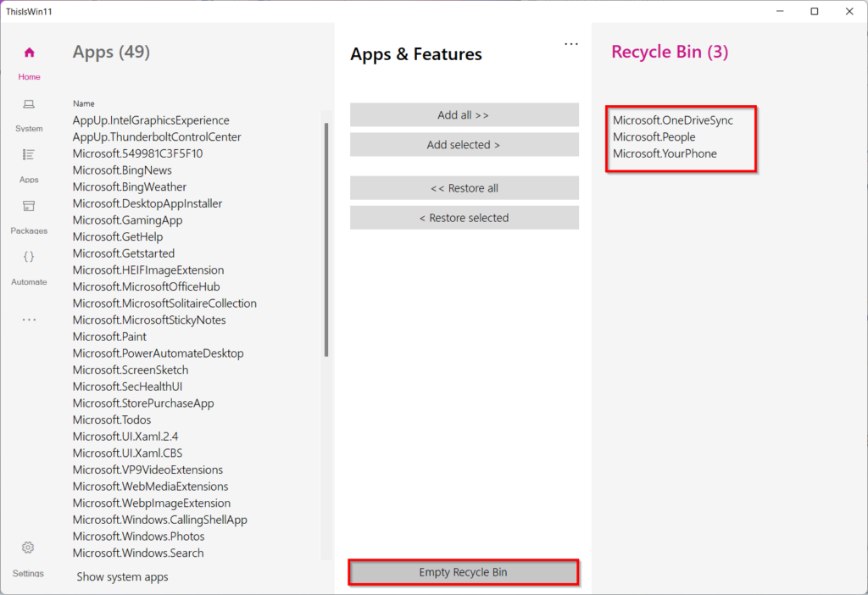The width and height of the screenshot is (868, 595).
Task: Select Microsoft.BingNews entry
Action: coord(122,170)
